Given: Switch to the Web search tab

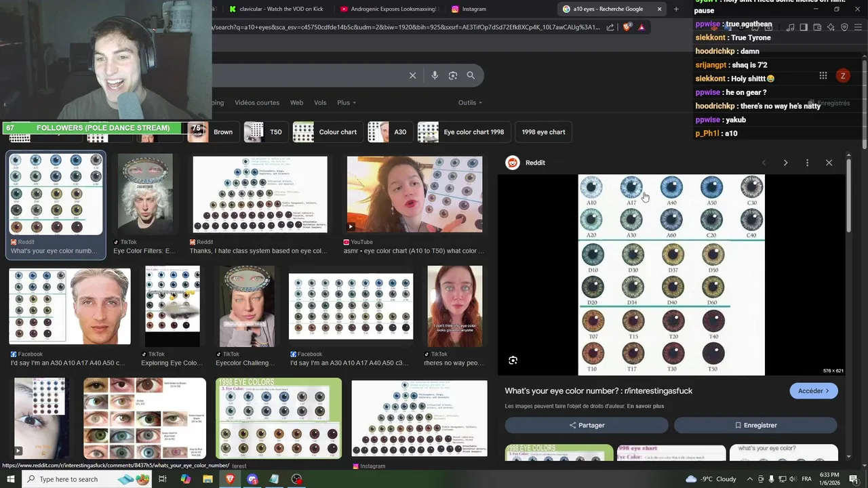Looking at the screenshot, I should [x=297, y=102].
